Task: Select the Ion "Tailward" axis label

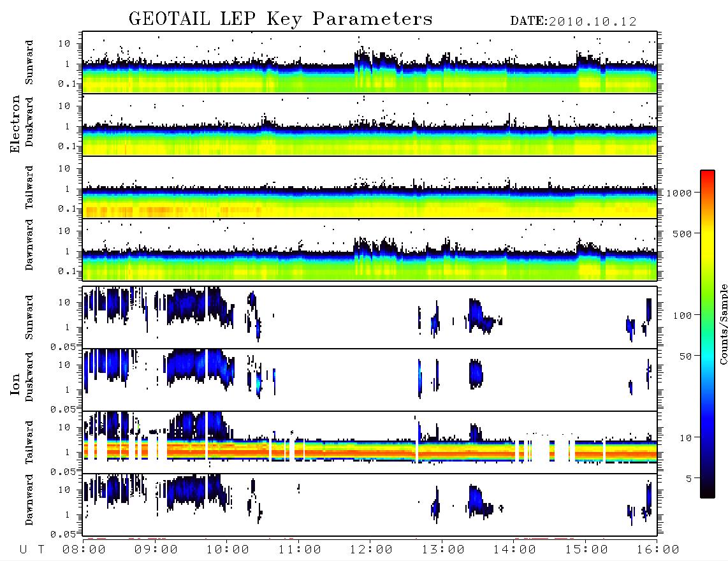Action: point(29,442)
